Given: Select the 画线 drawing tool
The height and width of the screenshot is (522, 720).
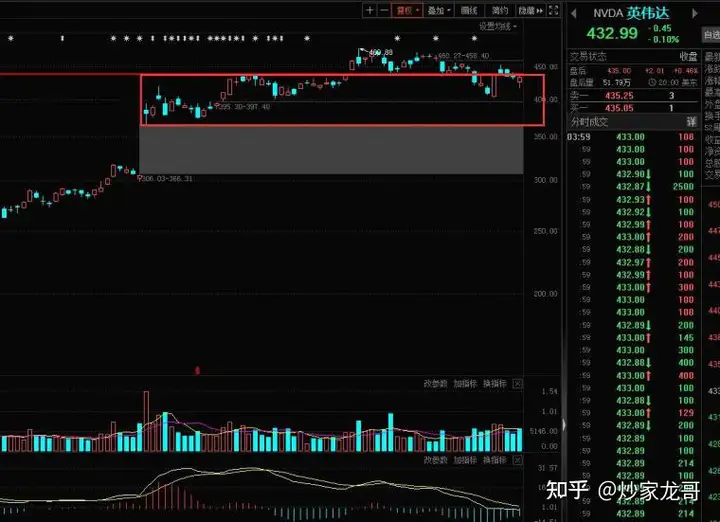Looking at the screenshot, I should (469, 10).
